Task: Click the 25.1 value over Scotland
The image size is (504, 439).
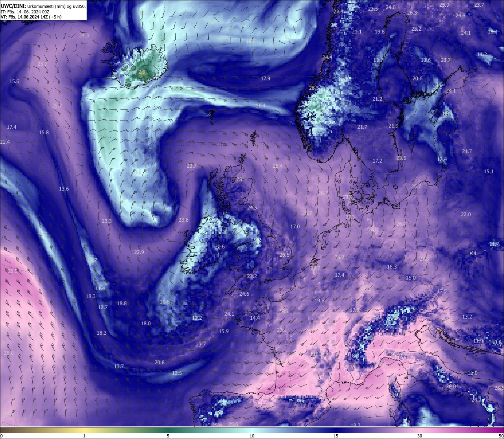Action: coord(241,179)
